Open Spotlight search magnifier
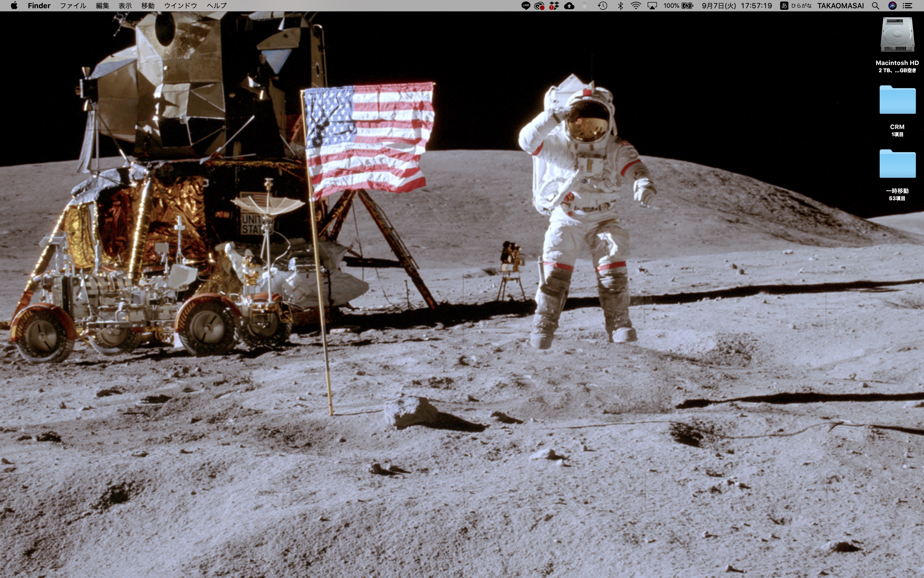The height and width of the screenshot is (578, 924). click(876, 5)
